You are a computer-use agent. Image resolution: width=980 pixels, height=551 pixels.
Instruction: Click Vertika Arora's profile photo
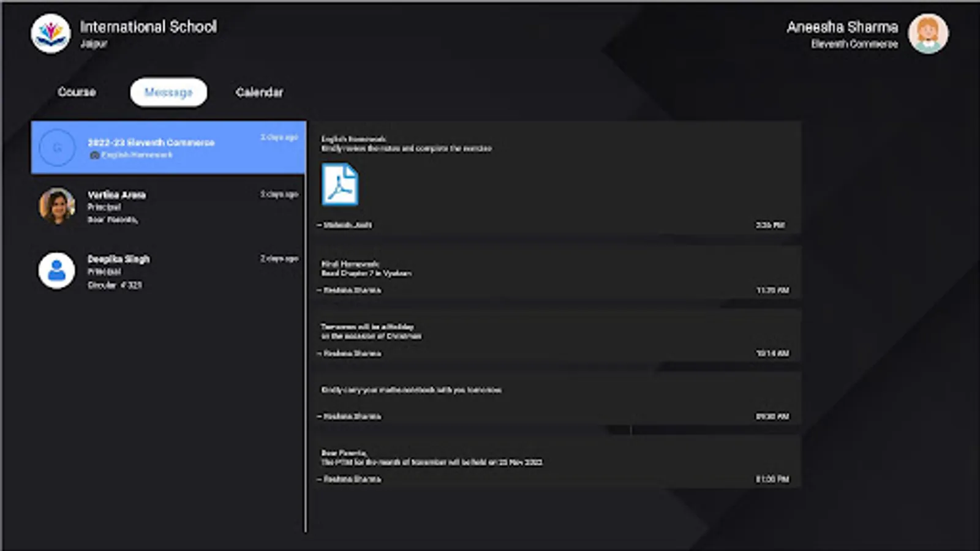(x=57, y=206)
